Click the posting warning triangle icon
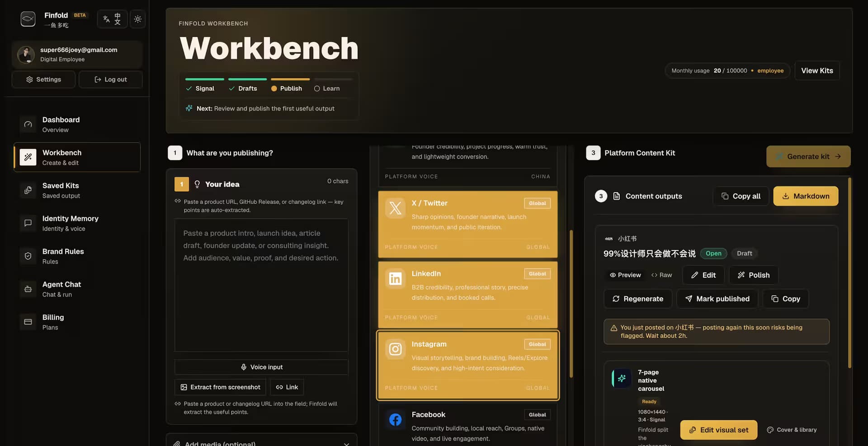 coord(613,328)
